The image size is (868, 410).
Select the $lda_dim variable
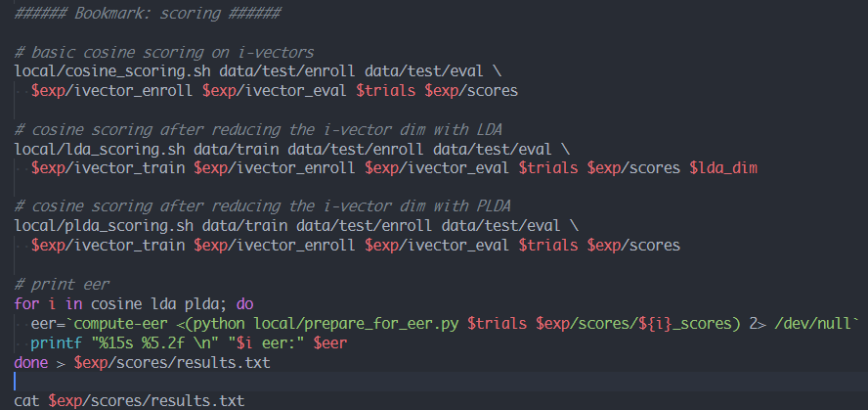pos(724,167)
